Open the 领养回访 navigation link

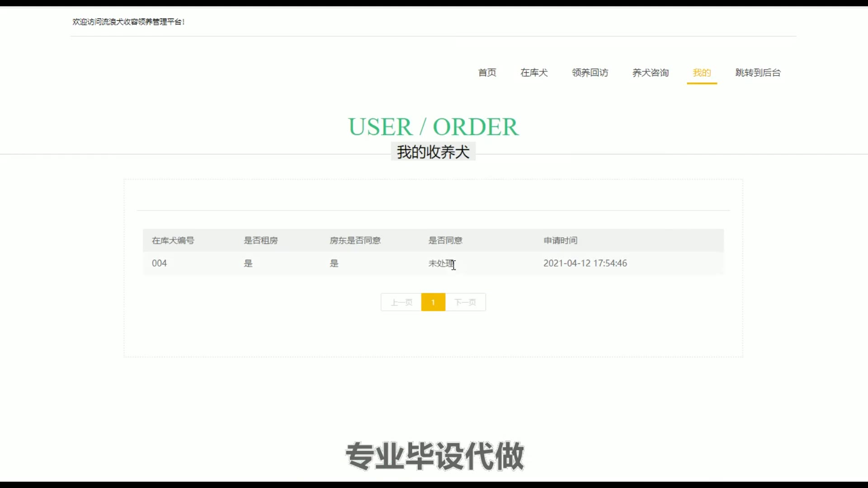[x=590, y=73]
